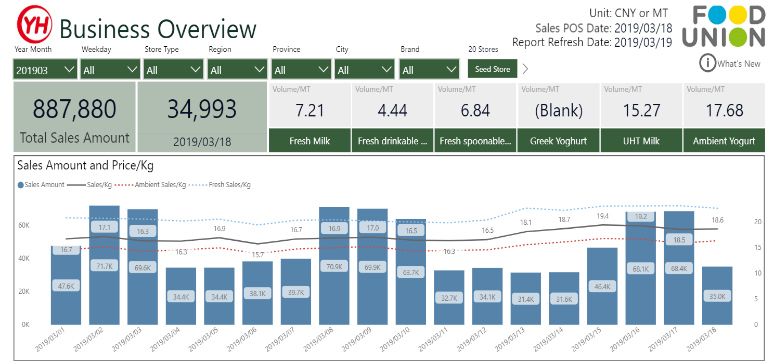Select the 2019/03/08 bar labeled 70.9K
The width and height of the screenshot is (774, 364).
(x=335, y=266)
